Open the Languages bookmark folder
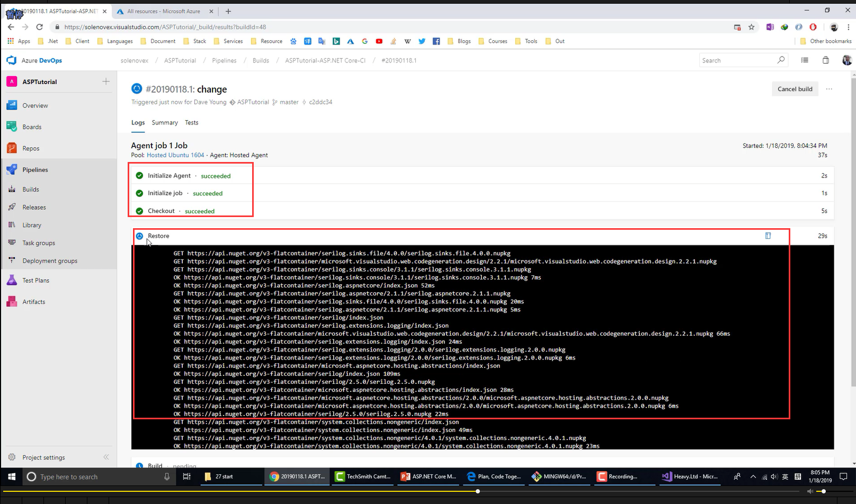The image size is (856, 504). (x=115, y=41)
